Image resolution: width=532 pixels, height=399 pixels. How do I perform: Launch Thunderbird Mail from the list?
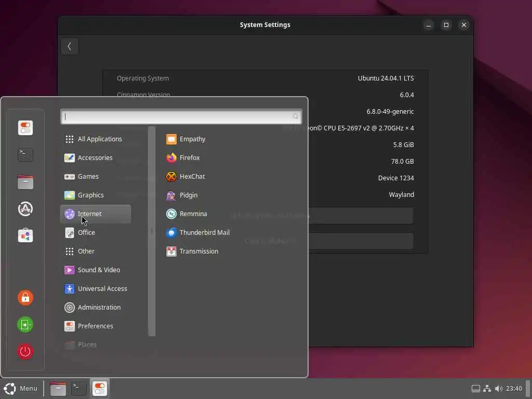198,232
